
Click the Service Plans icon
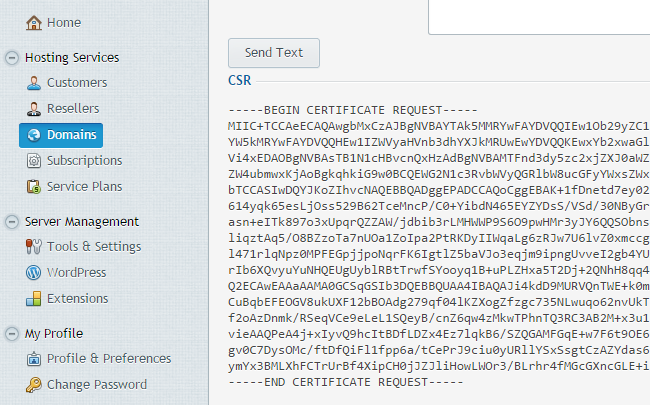coord(34,187)
